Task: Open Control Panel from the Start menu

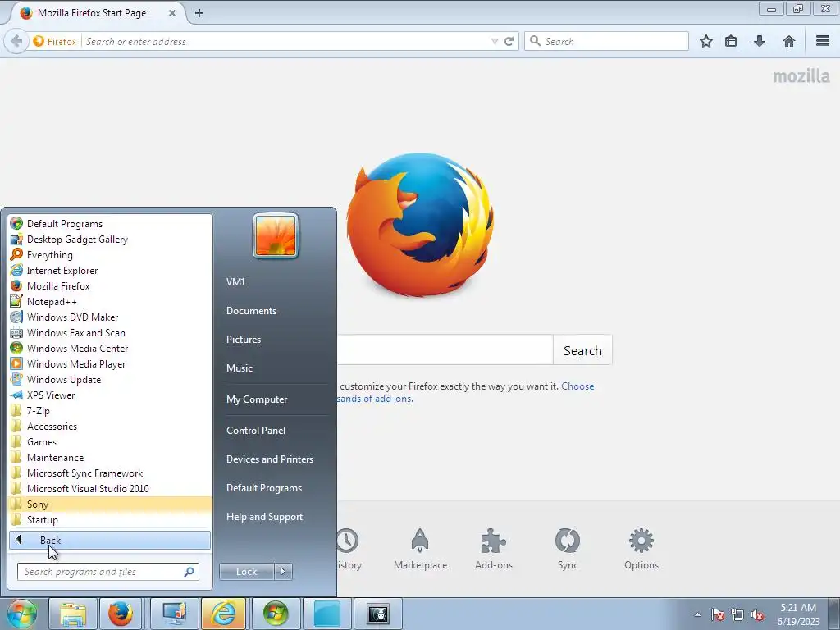Action: [256, 431]
